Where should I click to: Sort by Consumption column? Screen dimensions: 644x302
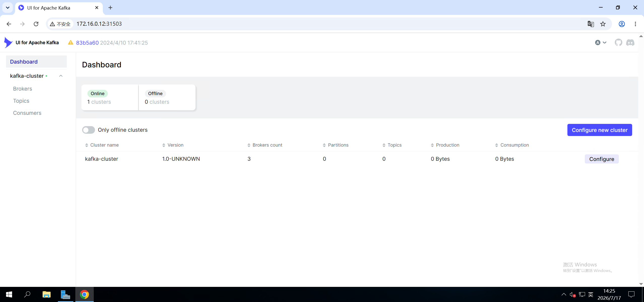coord(512,145)
